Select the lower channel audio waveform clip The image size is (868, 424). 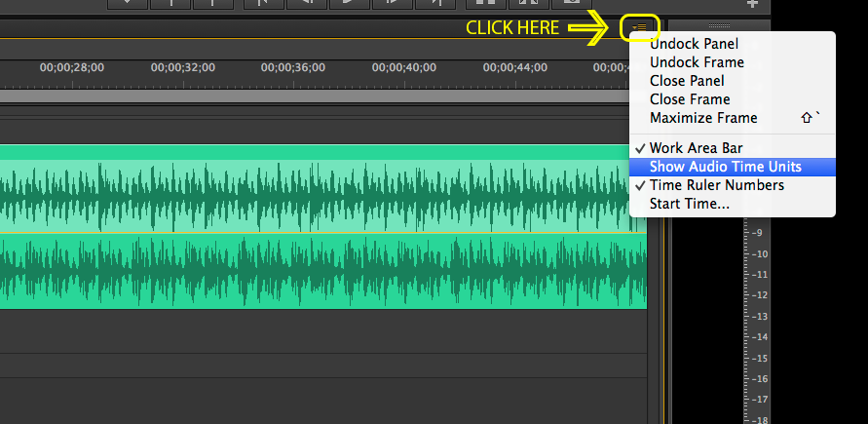(323, 271)
